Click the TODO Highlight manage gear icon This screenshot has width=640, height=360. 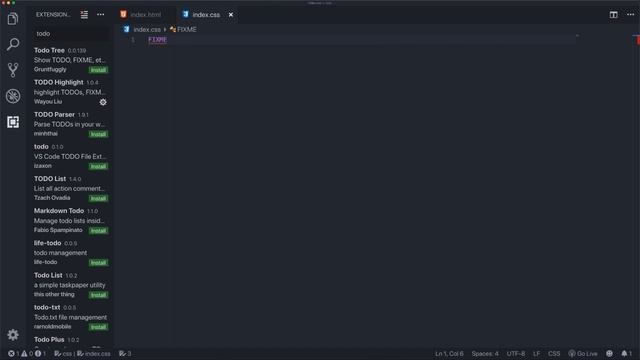pos(103,102)
